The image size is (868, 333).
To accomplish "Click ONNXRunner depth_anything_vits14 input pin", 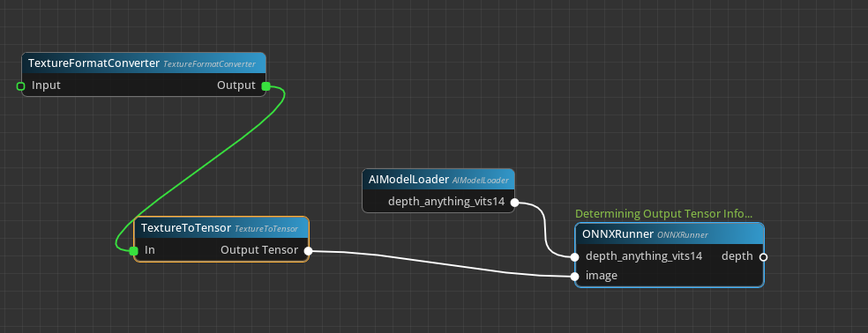I will 575,256.
